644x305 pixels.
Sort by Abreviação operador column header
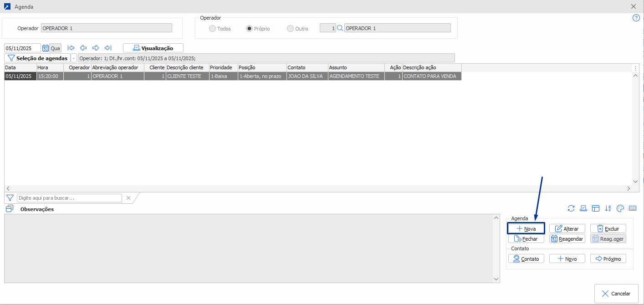click(x=118, y=67)
